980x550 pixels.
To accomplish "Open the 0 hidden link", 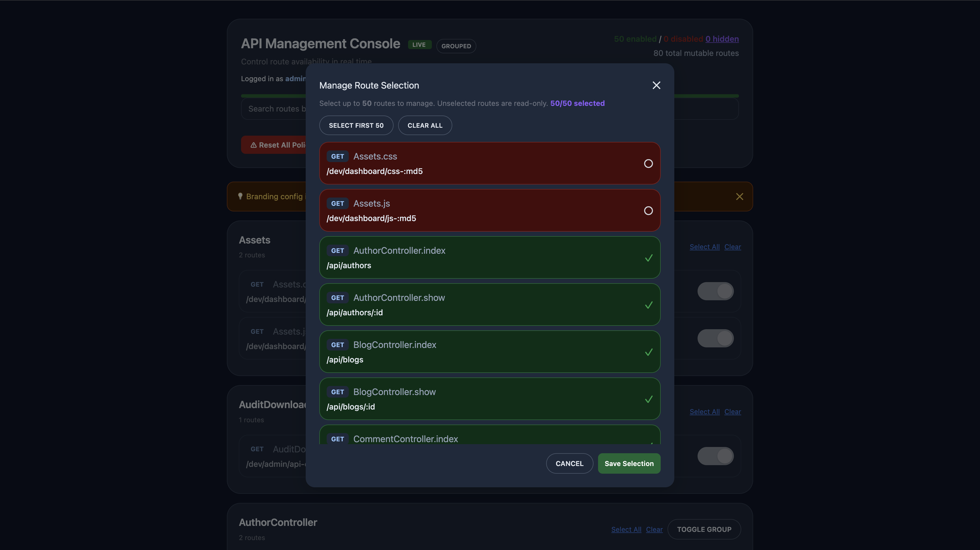I will [722, 39].
